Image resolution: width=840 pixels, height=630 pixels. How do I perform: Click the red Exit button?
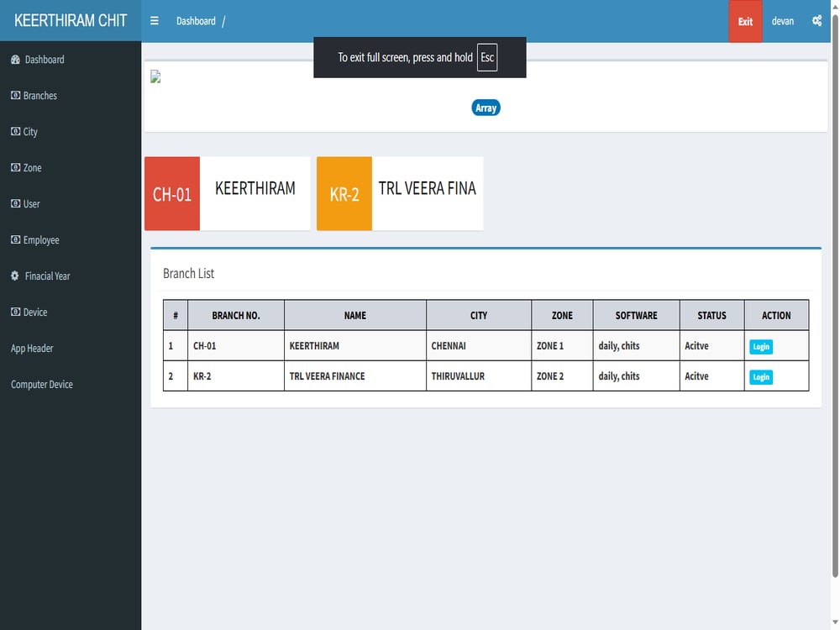pyautogui.click(x=745, y=21)
